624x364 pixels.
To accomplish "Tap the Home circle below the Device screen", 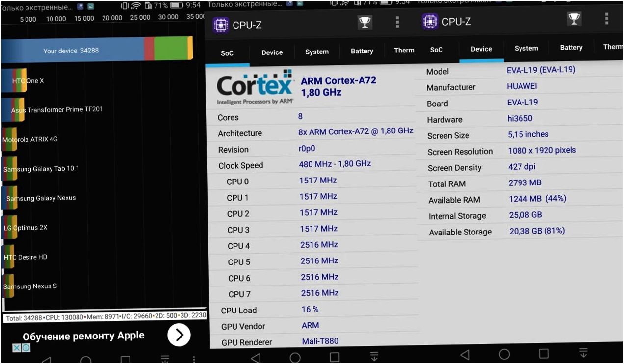I will click(504, 354).
